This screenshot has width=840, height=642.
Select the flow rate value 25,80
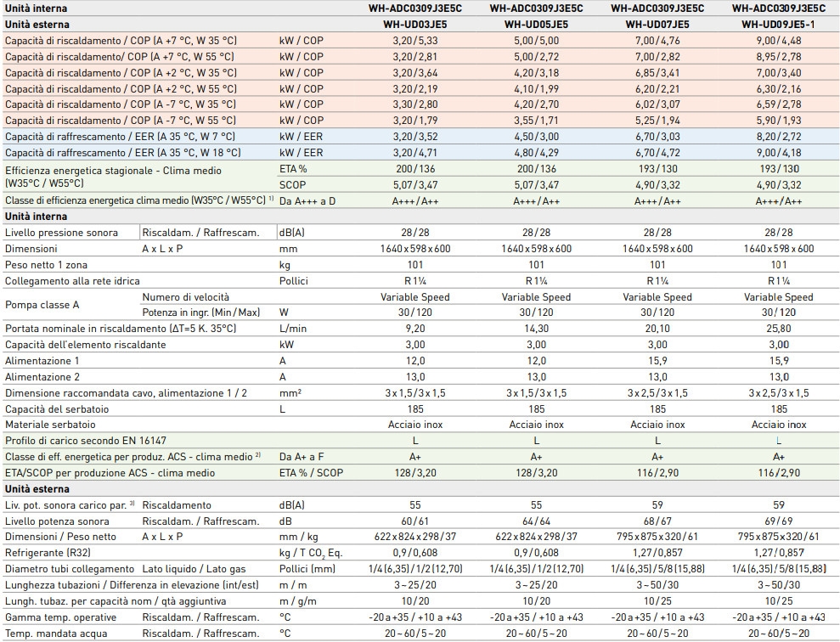point(778,329)
